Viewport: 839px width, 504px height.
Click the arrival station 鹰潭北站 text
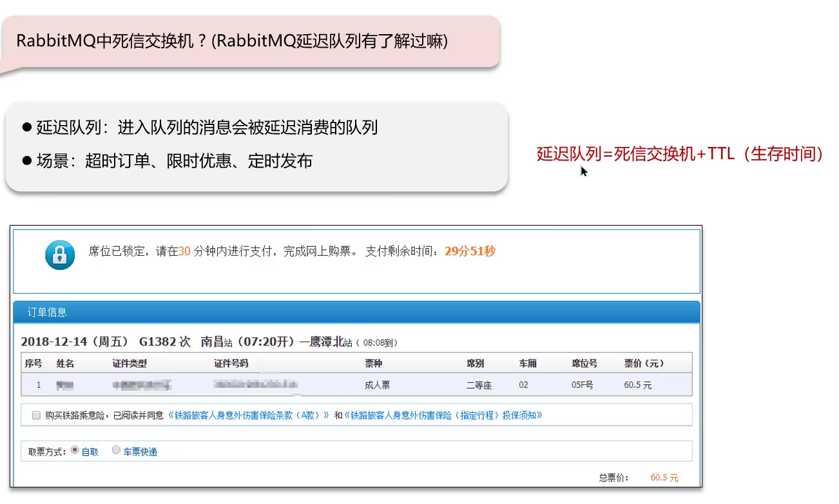332,342
